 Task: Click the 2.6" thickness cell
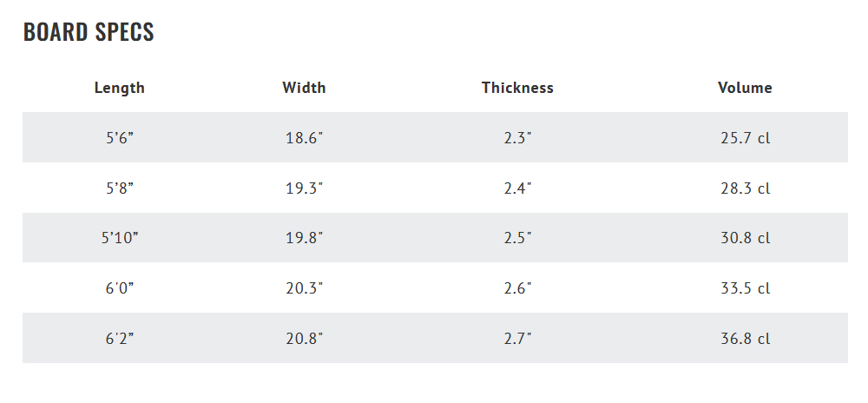click(x=517, y=288)
